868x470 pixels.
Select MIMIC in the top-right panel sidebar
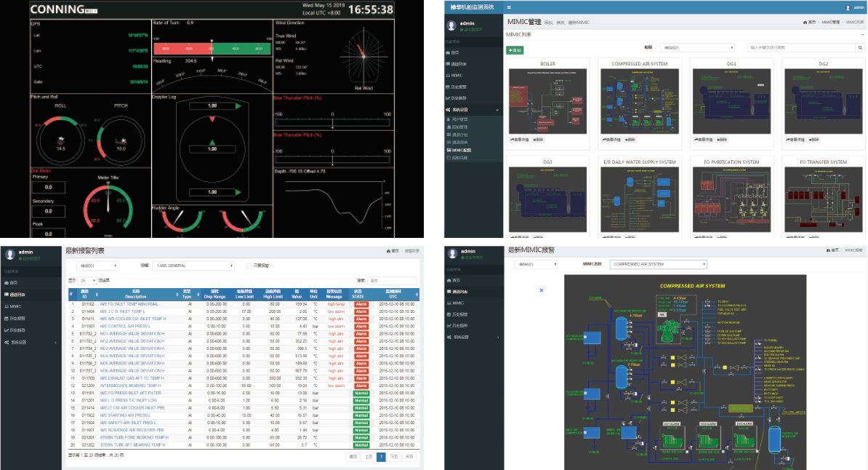point(457,75)
